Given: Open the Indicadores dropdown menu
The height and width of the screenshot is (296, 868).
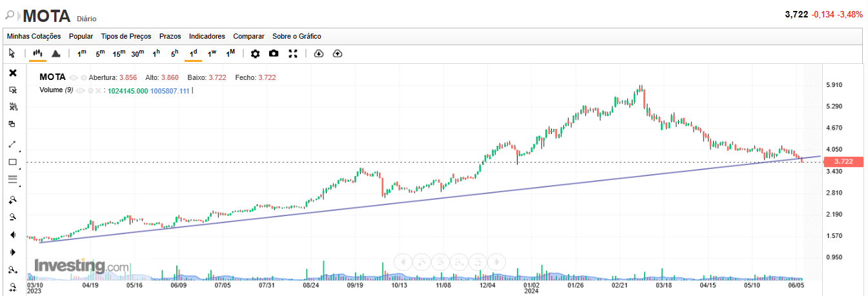Looking at the screenshot, I should (x=207, y=36).
